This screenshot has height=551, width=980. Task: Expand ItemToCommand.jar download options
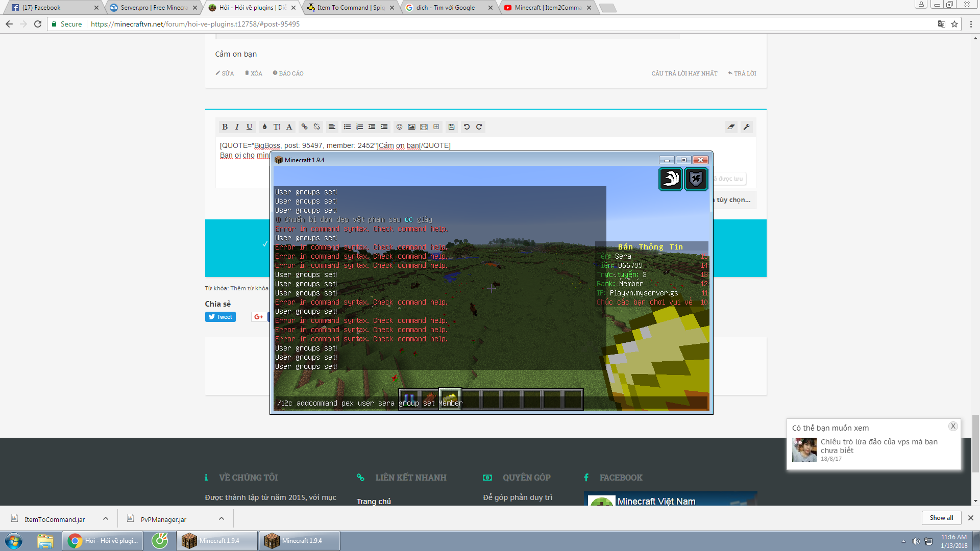(106, 518)
